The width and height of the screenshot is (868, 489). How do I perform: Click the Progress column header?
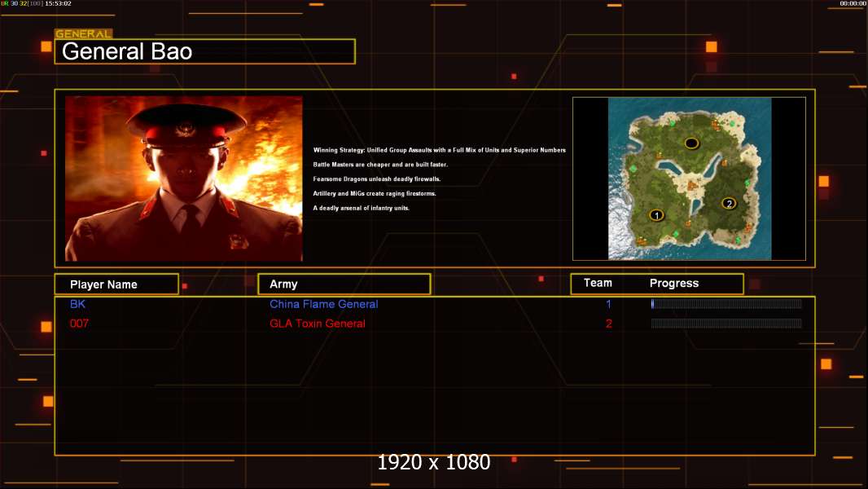673,283
